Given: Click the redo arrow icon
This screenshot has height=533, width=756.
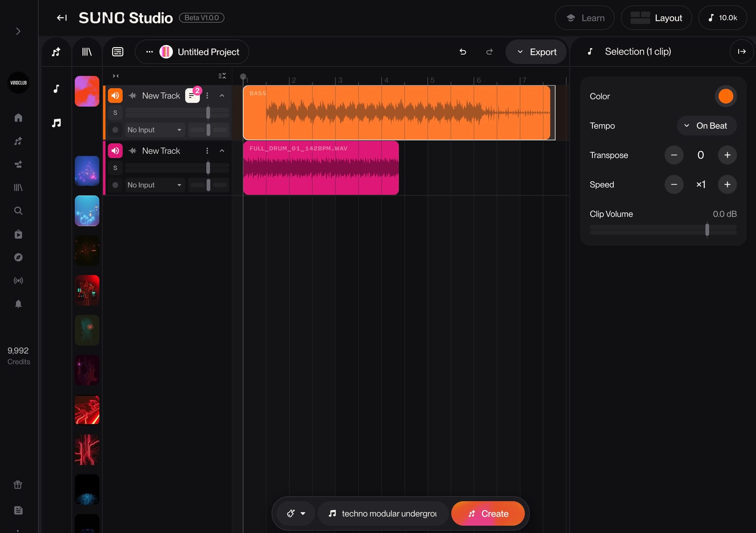Looking at the screenshot, I should (x=489, y=52).
